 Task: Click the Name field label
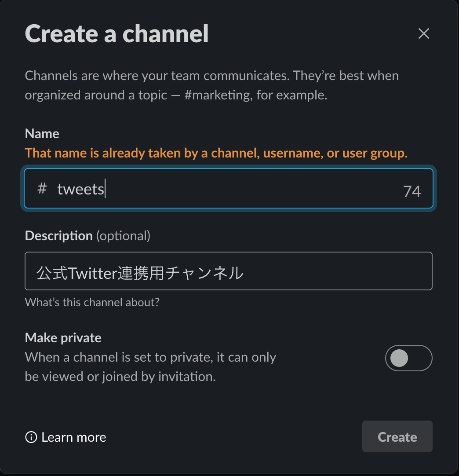[x=42, y=134]
